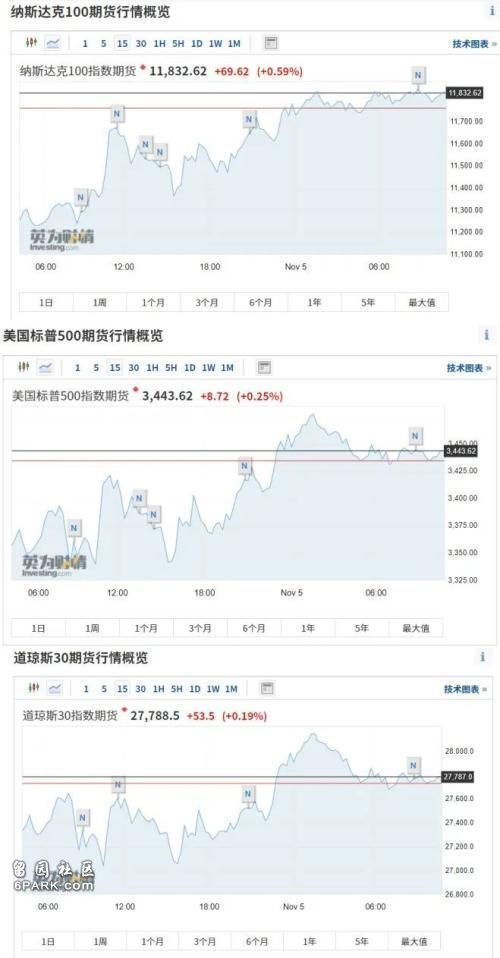
Task: Open 技术图表 link in Nasdaq 100 panel
Action: [x=471, y=43]
